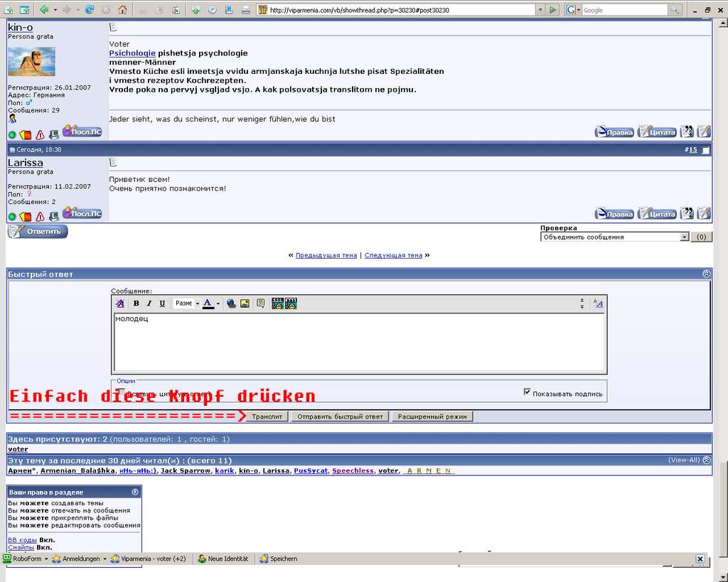Click the browser print icon

(245, 10)
